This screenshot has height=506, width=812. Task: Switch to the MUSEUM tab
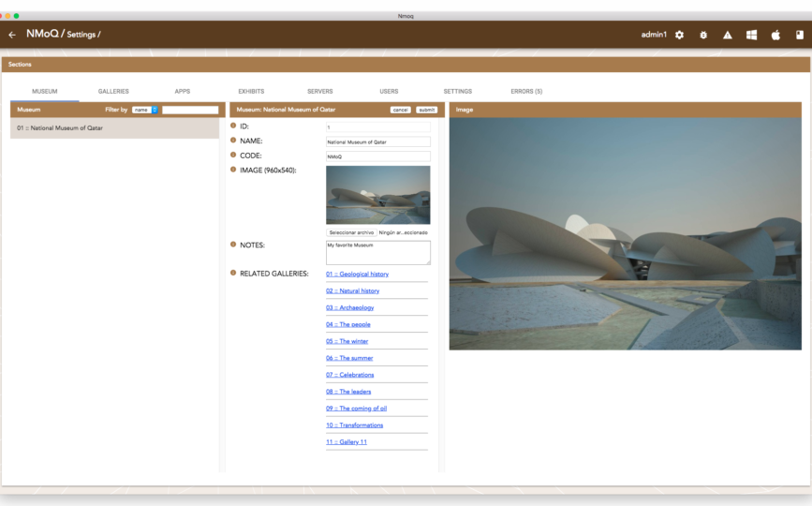(x=45, y=91)
